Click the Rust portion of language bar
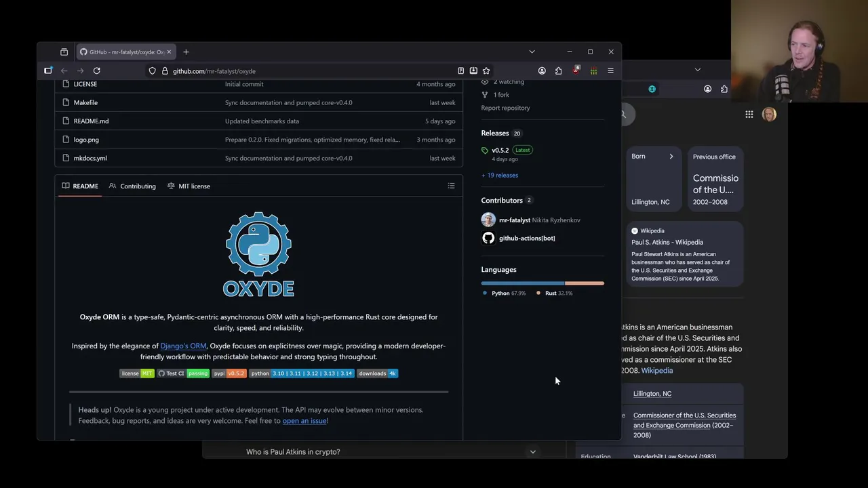The image size is (868, 488). [585, 283]
